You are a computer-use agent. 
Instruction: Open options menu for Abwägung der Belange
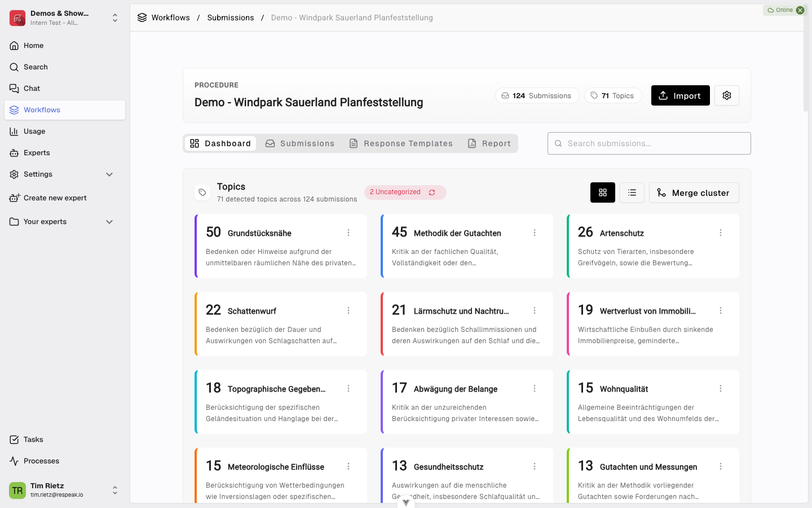535,388
